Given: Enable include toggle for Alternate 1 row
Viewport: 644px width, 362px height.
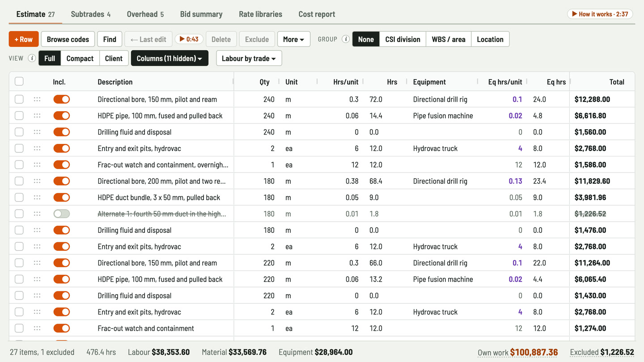Looking at the screenshot, I should 62,214.
